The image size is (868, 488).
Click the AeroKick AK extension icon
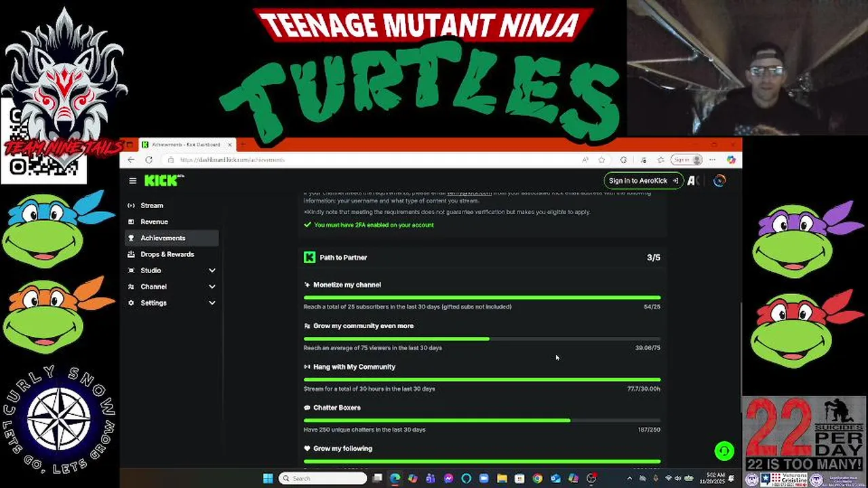click(x=693, y=180)
